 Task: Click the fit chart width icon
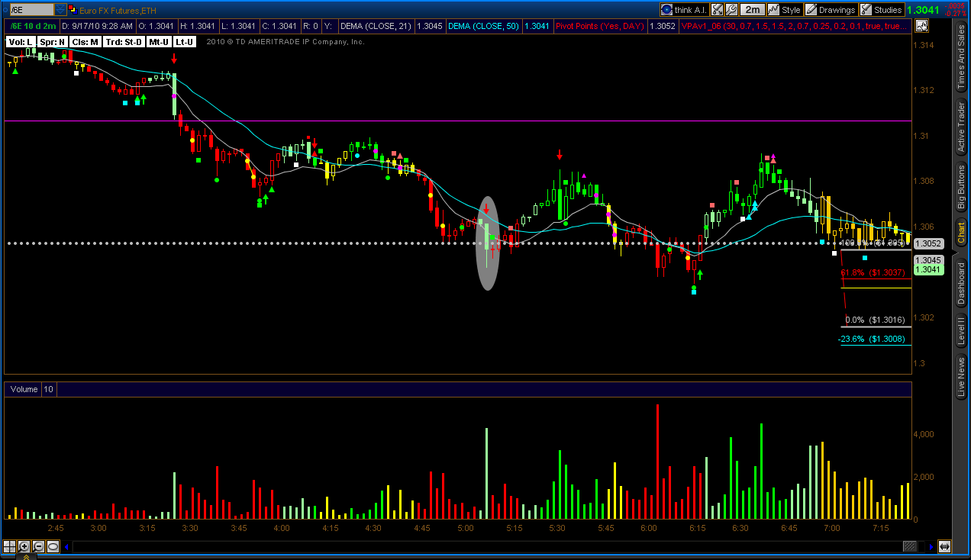coord(944,546)
